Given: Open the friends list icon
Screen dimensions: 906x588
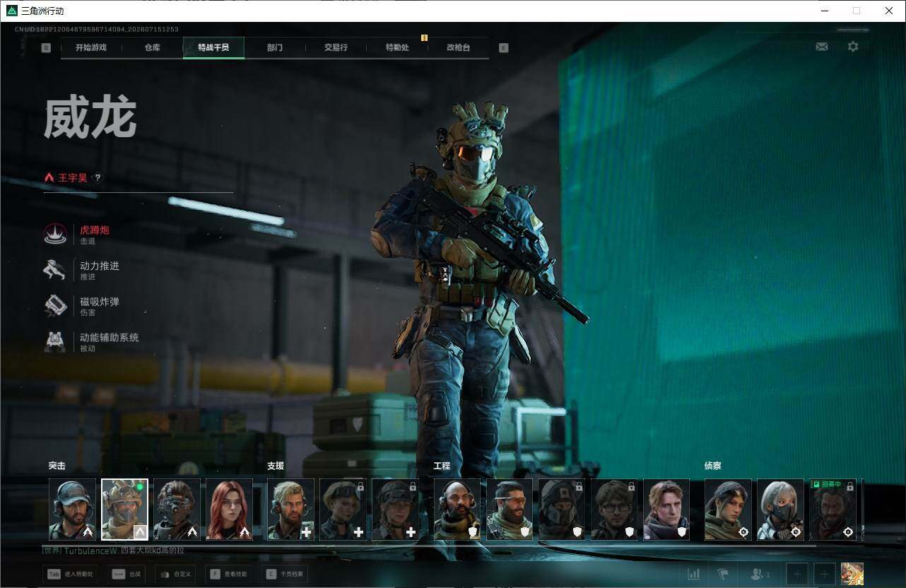Looking at the screenshot, I should [760, 575].
